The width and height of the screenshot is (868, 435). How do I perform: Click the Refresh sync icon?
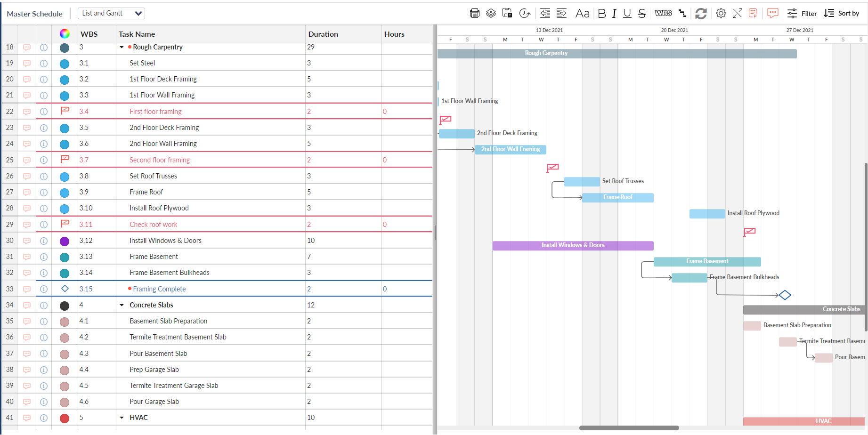tap(701, 14)
